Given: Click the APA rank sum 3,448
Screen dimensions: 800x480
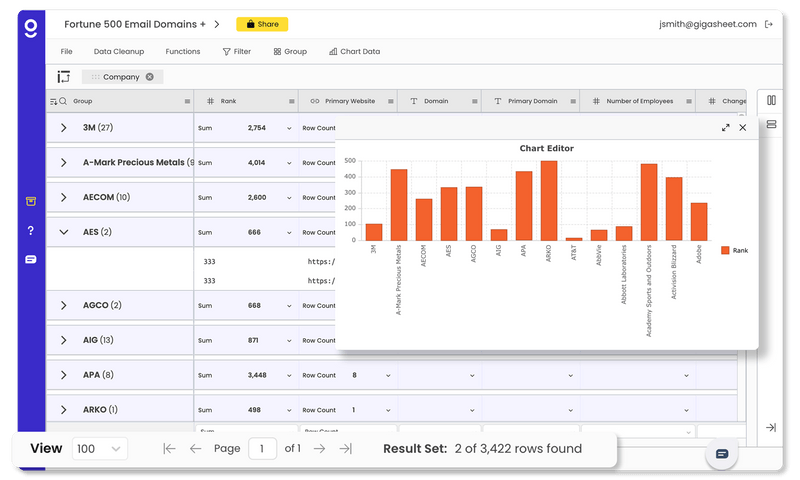Looking at the screenshot, I should click(257, 375).
